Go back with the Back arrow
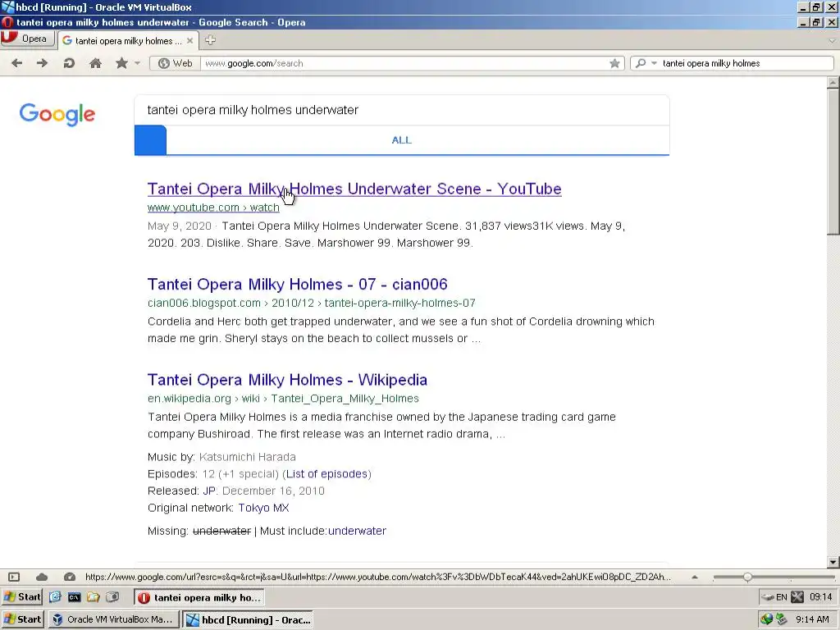The image size is (840, 630). coord(16,63)
